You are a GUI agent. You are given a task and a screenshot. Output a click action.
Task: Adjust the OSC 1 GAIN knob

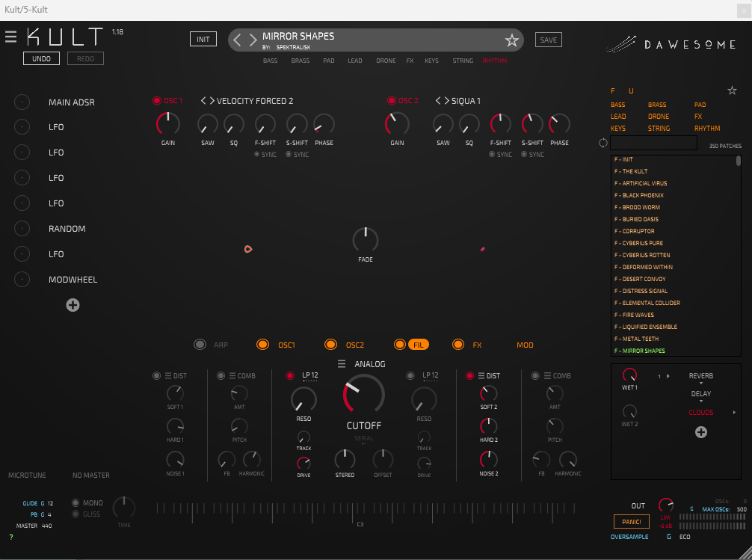pos(168,124)
